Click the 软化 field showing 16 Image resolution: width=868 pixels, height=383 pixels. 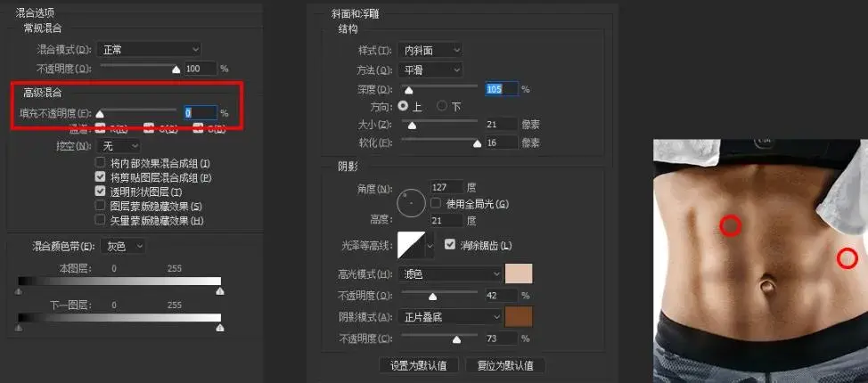pos(502,143)
